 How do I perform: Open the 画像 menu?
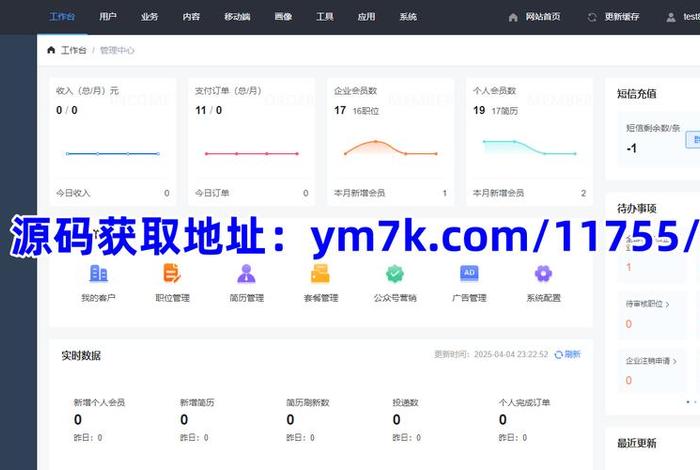(283, 17)
